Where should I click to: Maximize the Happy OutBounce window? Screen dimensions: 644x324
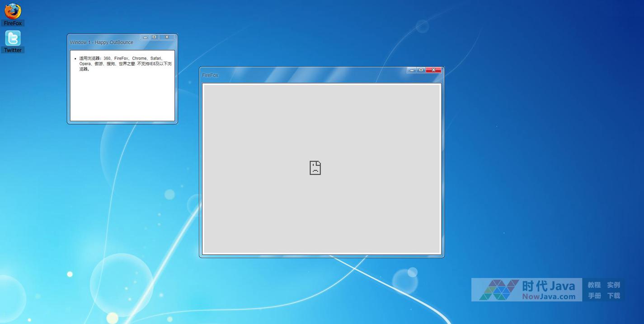[155, 37]
